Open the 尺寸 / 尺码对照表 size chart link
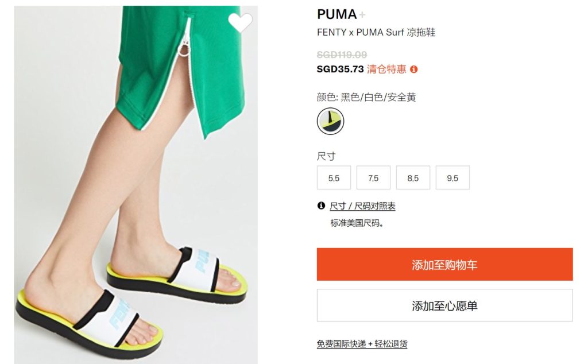 [362, 206]
